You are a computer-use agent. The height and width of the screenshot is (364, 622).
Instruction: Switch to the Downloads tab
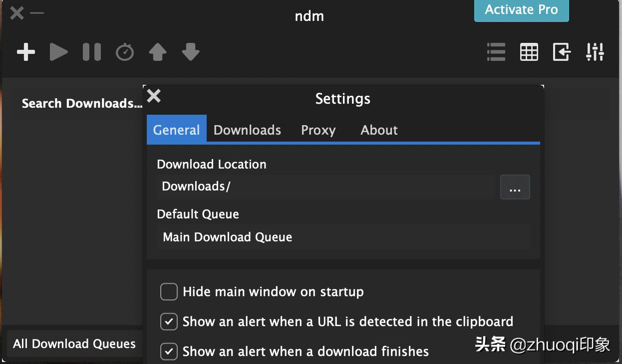(x=247, y=130)
